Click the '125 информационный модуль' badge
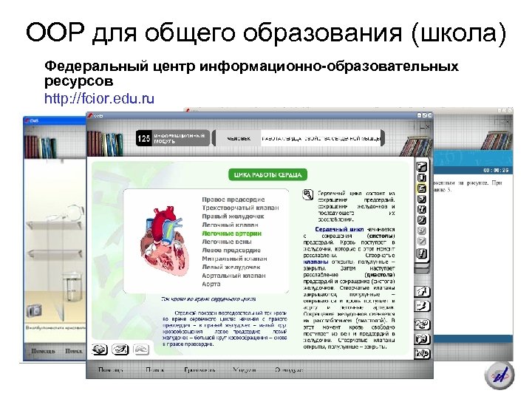Viewport: 532px width, 399px height. coord(173,138)
